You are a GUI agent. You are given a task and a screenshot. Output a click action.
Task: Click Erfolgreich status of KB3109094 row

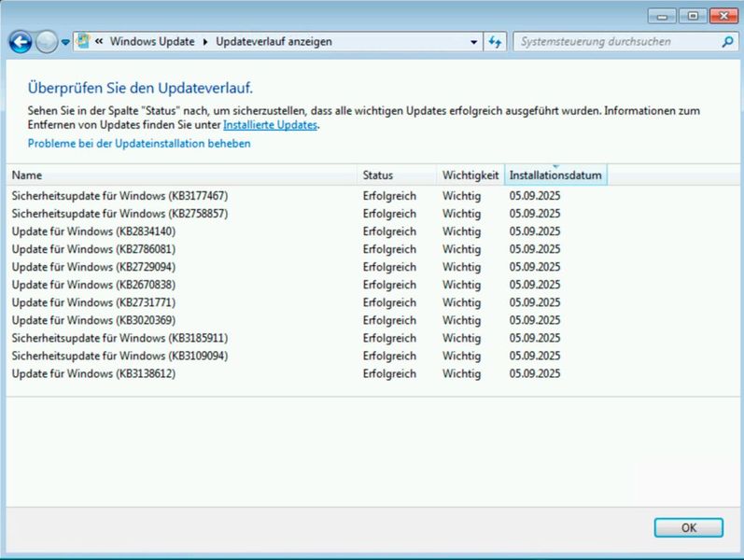tap(389, 356)
